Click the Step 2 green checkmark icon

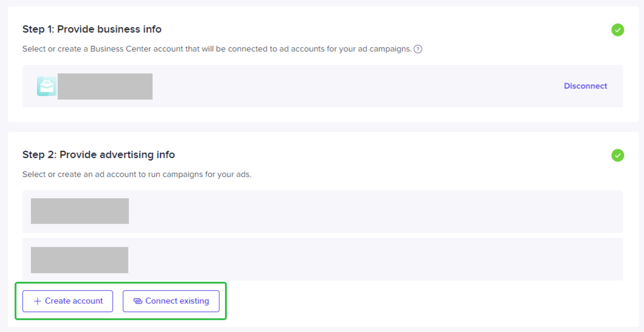[x=618, y=155]
